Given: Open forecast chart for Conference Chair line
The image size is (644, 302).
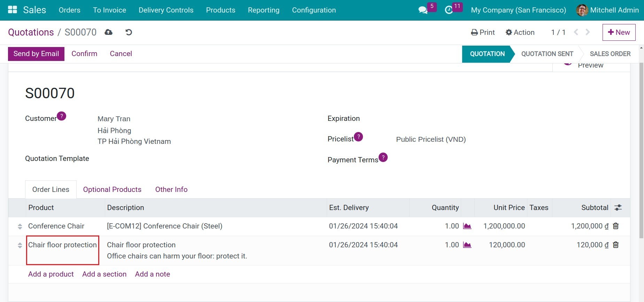Looking at the screenshot, I should click(467, 226).
